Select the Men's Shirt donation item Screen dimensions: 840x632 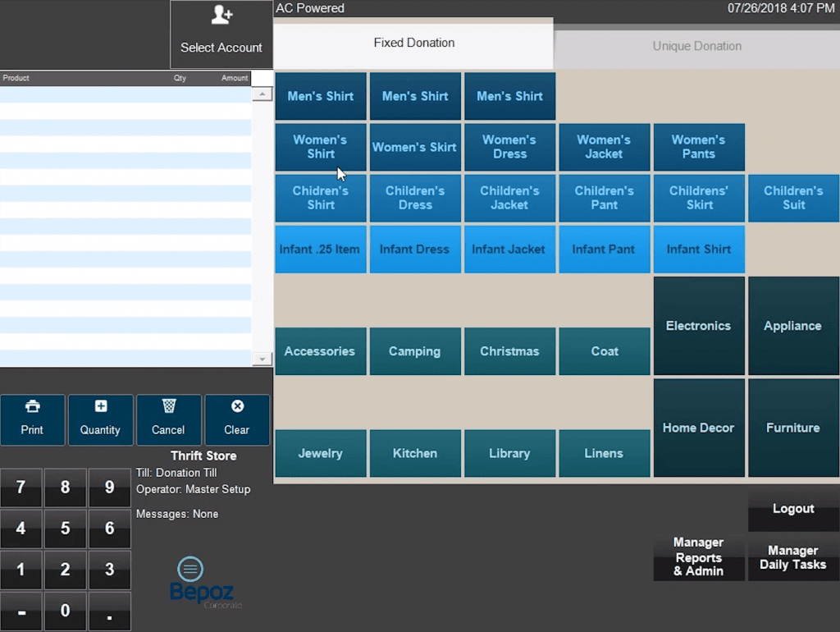click(320, 96)
